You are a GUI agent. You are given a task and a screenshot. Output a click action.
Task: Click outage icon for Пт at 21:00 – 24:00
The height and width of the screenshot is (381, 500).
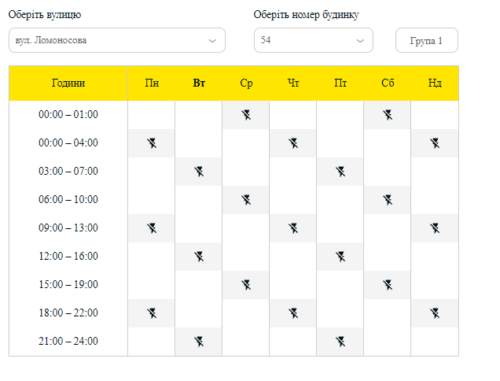pyautogui.click(x=341, y=342)
